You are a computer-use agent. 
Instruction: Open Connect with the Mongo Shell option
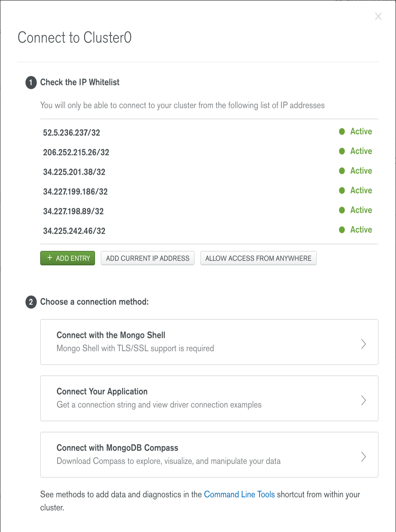coord(209,342)
